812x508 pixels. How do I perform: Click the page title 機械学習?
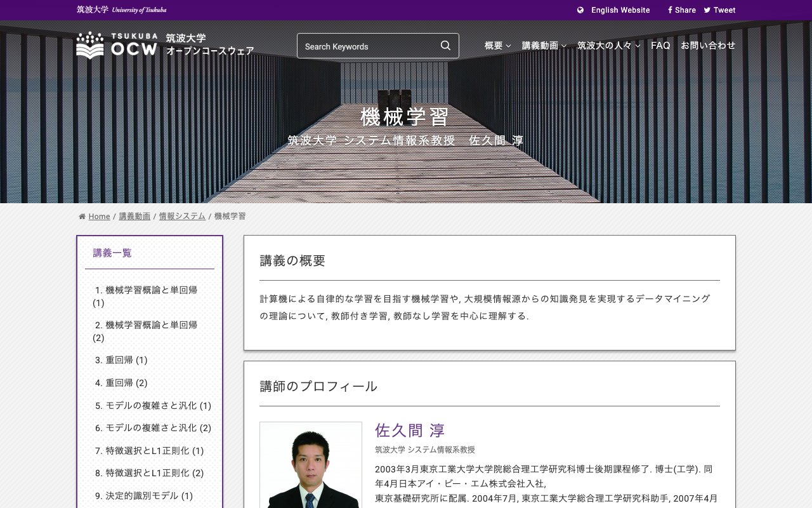405,117
